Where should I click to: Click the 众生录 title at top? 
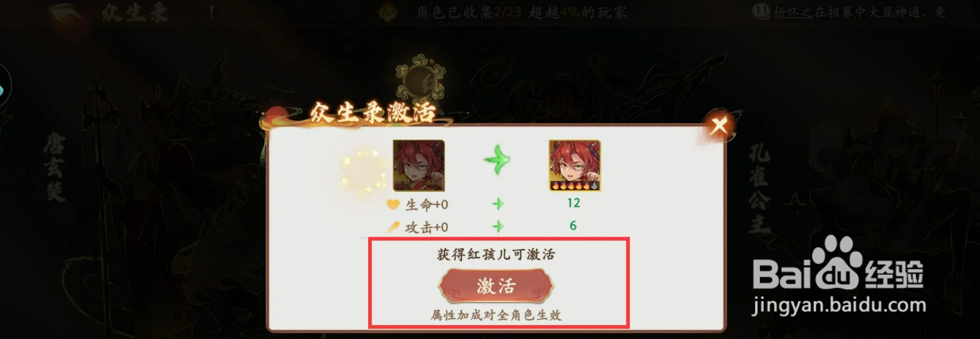135,12
